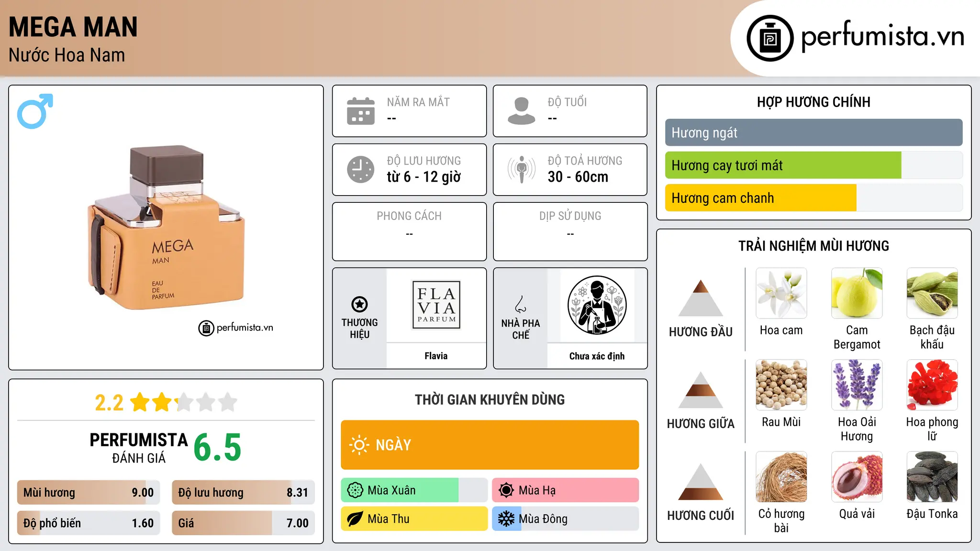
Task: Click the Hương cay tươi mát accord bar
Action: [813, 165]
